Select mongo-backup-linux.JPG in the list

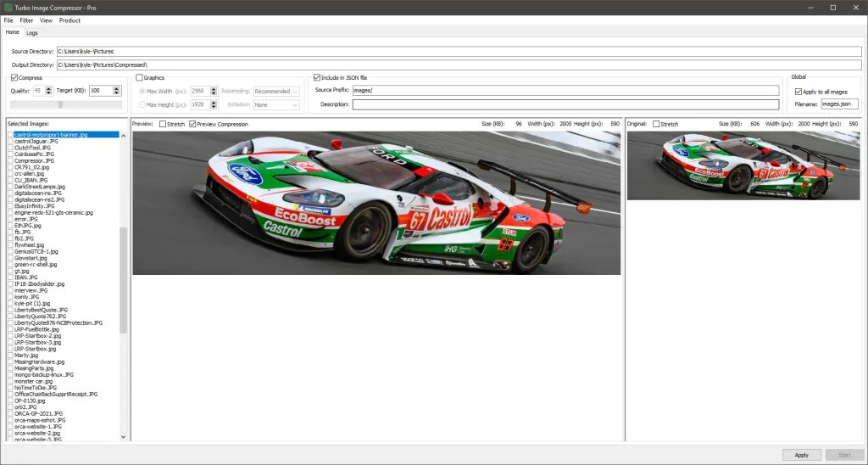pyautogui.click(x=44, y=375)
